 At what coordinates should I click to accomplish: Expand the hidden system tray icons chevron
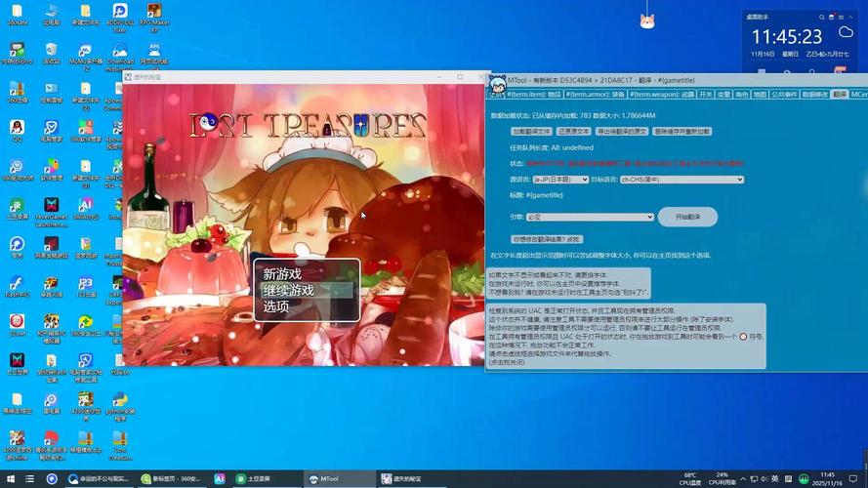(x=743, y=478)
